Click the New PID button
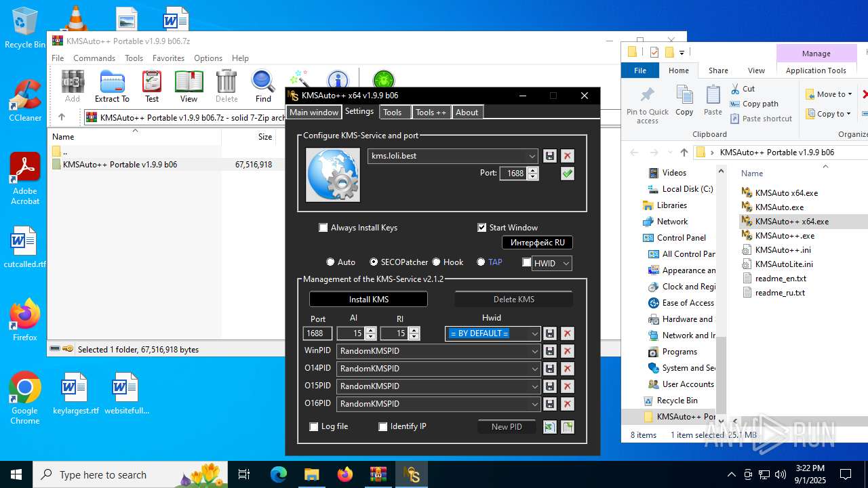This screenshot has height=488, width=868. 507,427
